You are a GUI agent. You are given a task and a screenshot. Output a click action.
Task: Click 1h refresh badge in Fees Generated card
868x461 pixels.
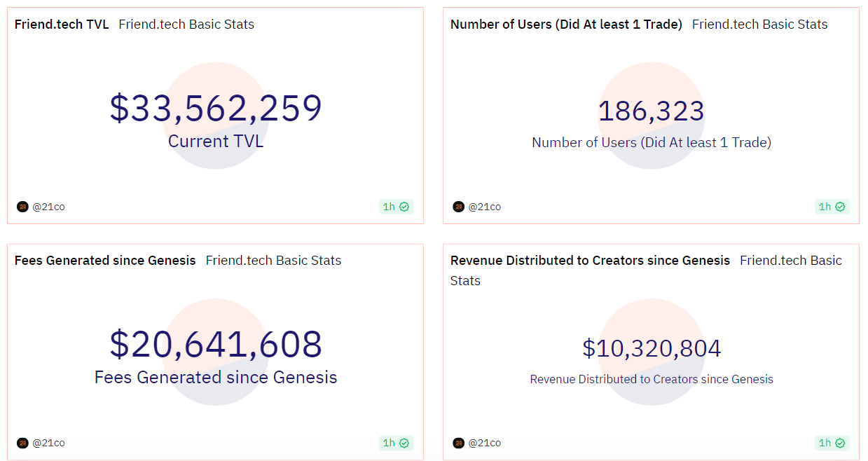396,443
